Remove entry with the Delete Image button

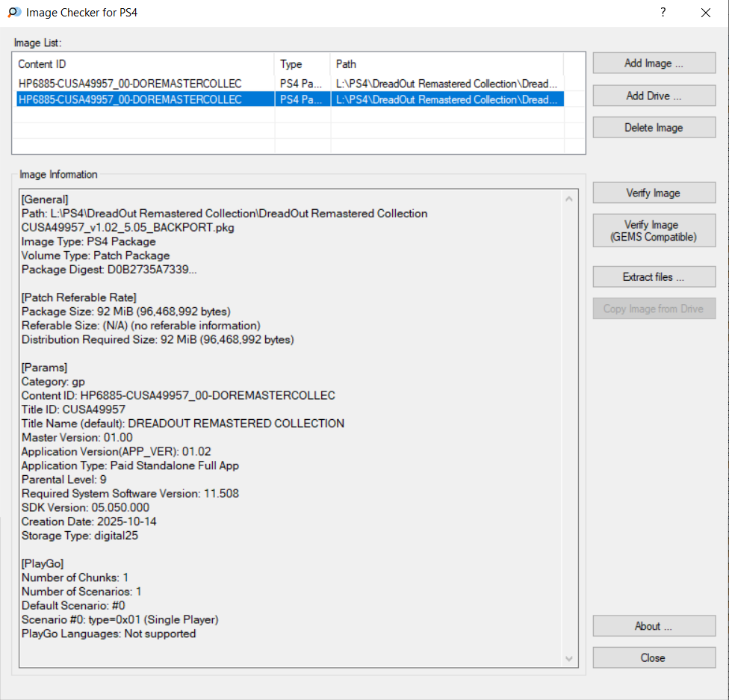[x=654, y=128]
